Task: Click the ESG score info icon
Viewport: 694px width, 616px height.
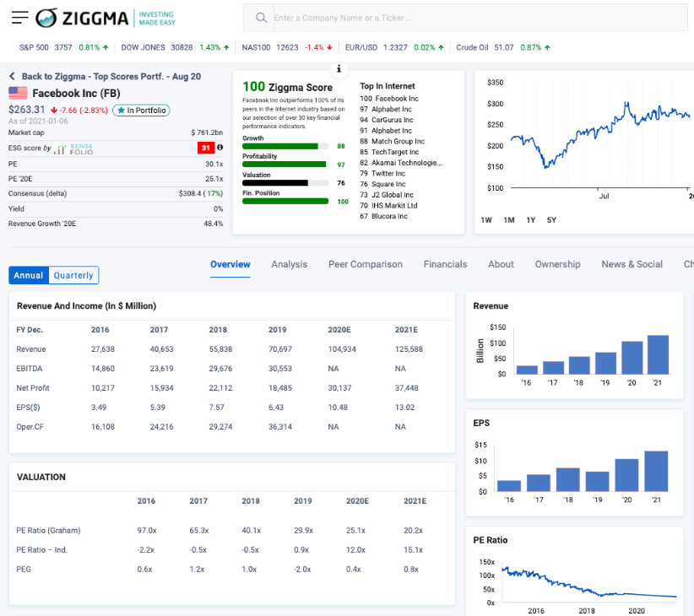Action: coord(220,148)
